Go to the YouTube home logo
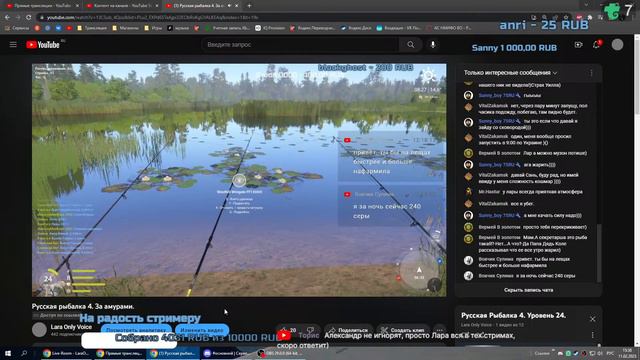 pos(43,44)
